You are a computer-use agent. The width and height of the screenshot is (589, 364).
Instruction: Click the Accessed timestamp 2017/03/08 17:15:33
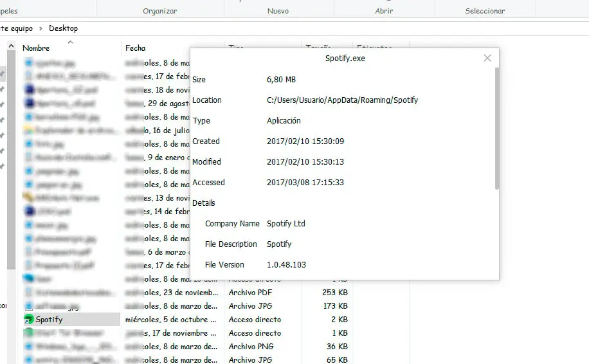click(x=305, y=183)
